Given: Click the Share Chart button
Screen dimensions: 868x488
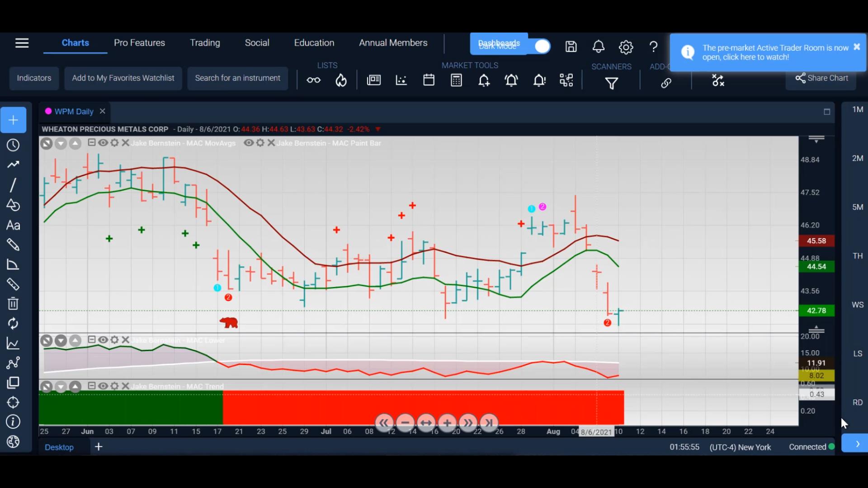Looking at the screenshot, I should (821, 78).
